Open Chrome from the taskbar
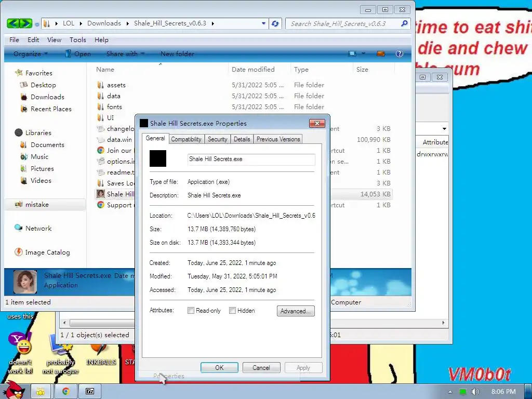This screenshot has width=532, height=399. coord(66,391)
